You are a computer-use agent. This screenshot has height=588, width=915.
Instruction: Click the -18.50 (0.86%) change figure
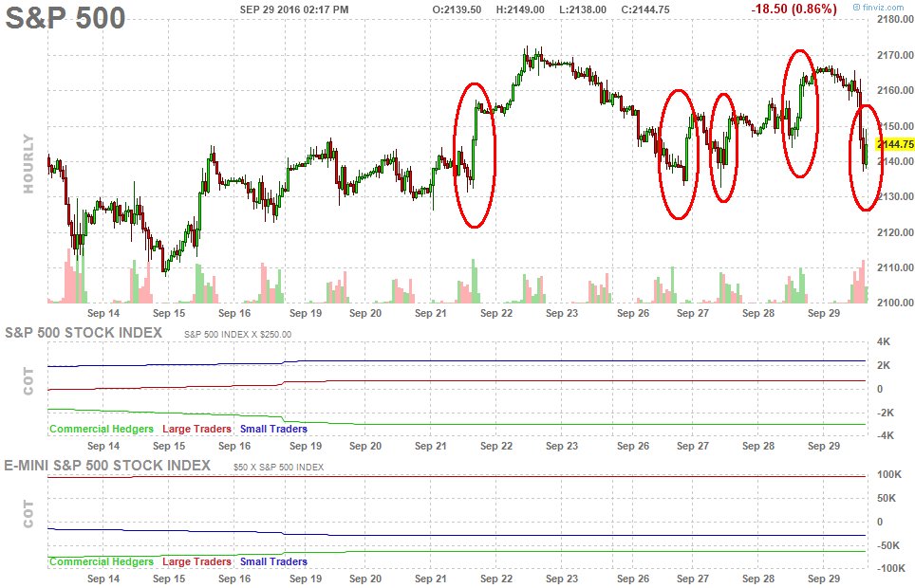794,9
